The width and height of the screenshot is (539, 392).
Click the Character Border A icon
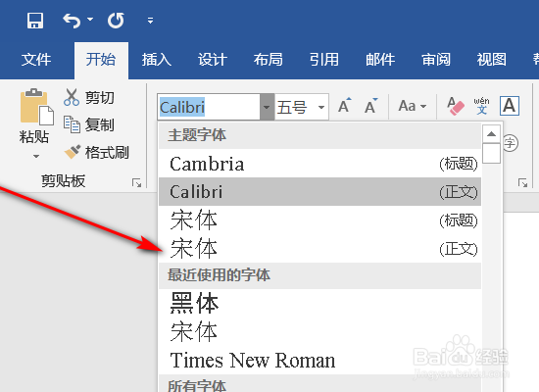tap(509, 106)
